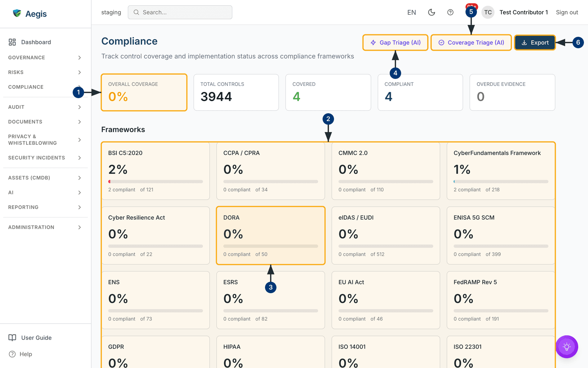Expand the Security Incidents section

[45, 158]
